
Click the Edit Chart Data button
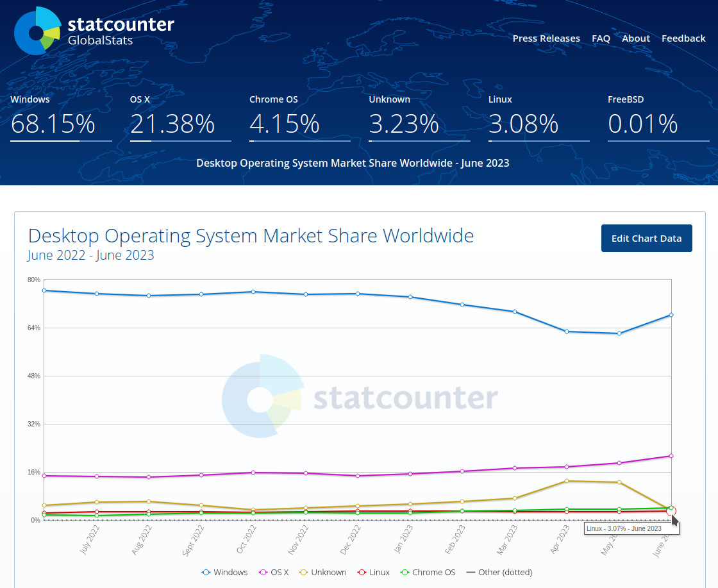point(646,239)
